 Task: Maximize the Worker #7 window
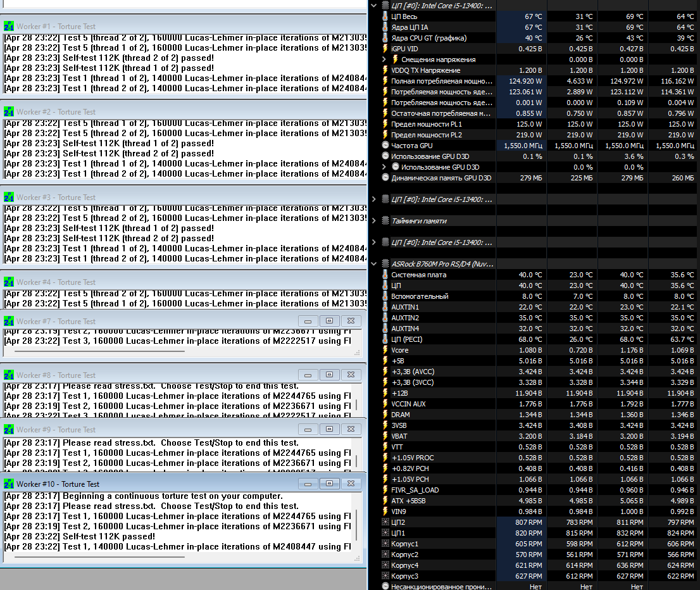[x=330, y=321]
